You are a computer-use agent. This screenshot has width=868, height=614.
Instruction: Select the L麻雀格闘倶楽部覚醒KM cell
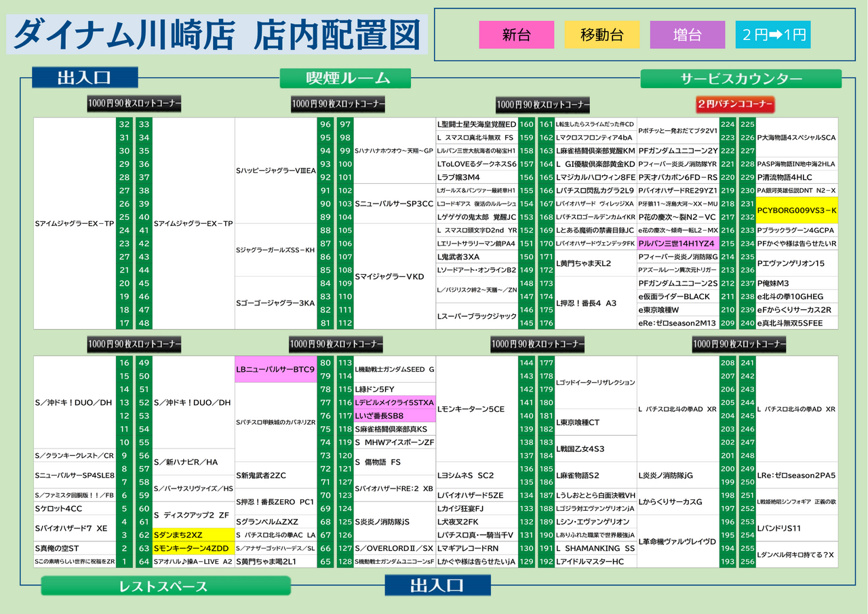click(596, 151)
